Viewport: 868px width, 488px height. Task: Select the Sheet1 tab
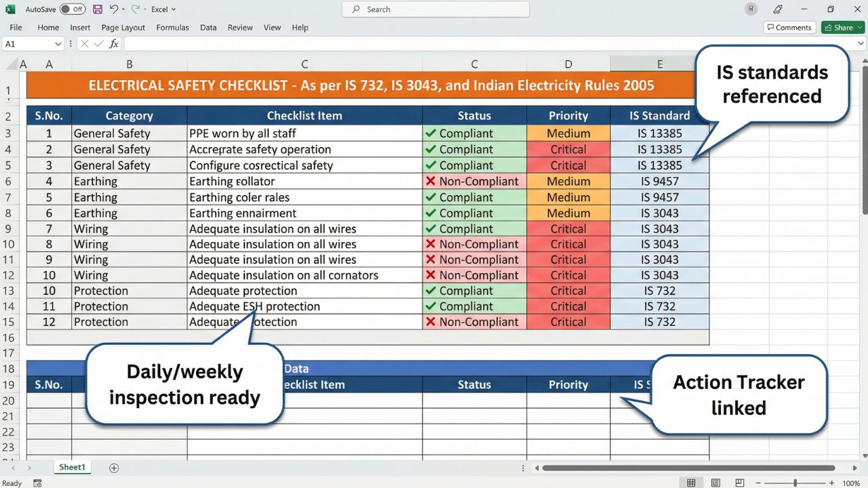pos(71,467)
